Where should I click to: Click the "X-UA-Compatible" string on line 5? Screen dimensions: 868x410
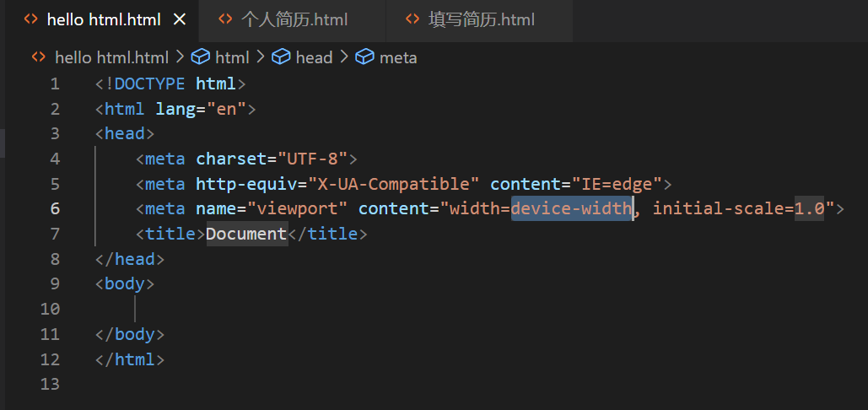pos(394,184)
